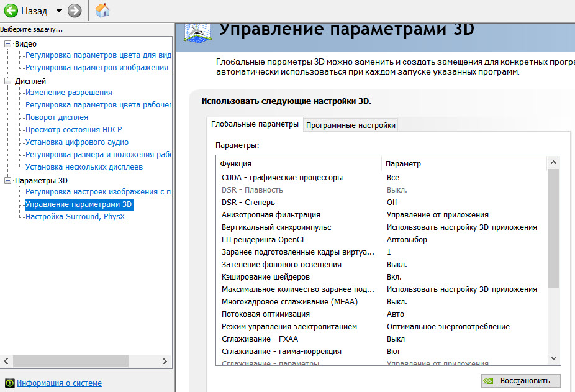Select the DSR - Степень row

[382, 203]
